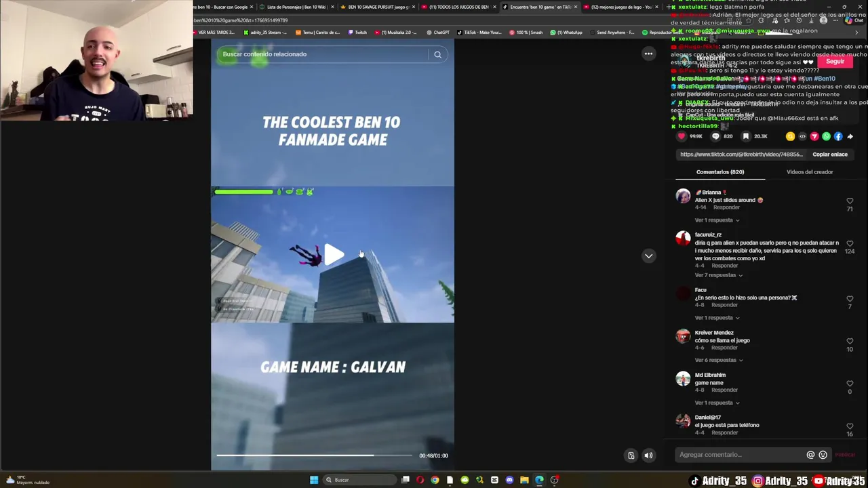Screen dimensions: 868x488
Task: Open the Temu Carrito bookmark
Action: [317, 33]
